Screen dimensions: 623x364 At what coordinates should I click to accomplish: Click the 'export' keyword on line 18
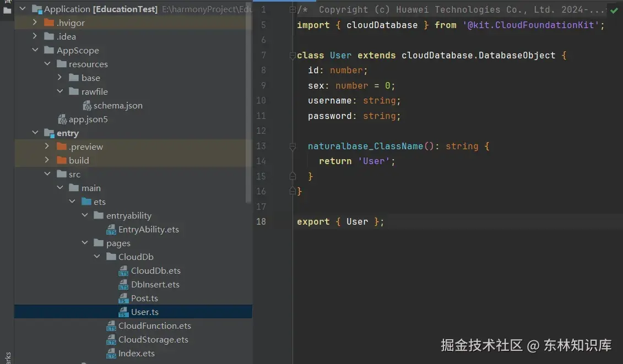click(313, 222)
